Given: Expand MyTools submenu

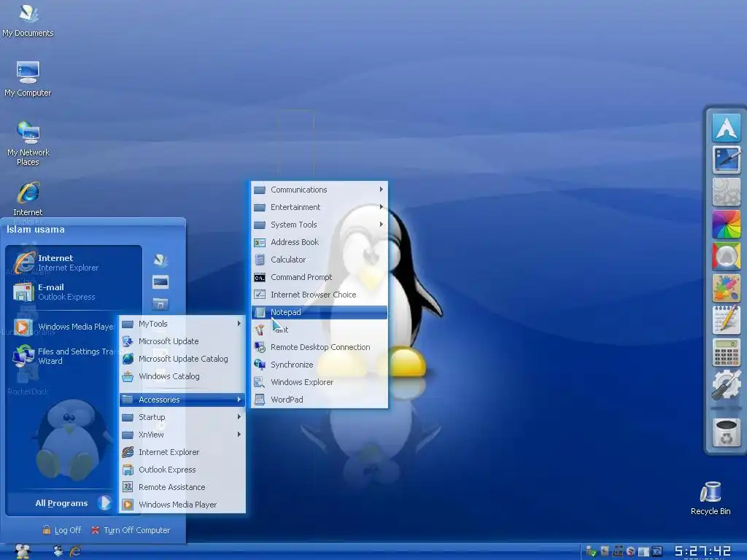Looking at the screenshot, I should pos(182,324).
